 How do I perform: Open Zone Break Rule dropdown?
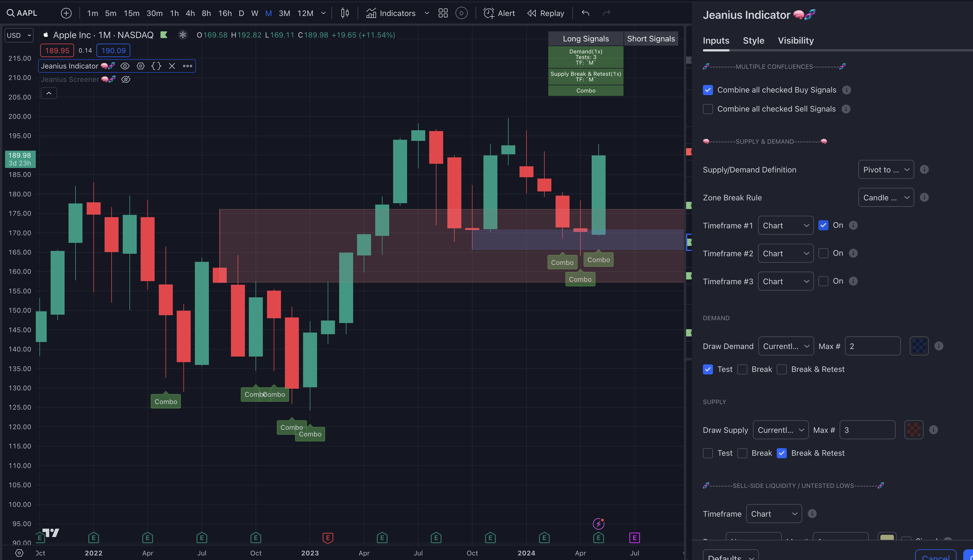886,198
